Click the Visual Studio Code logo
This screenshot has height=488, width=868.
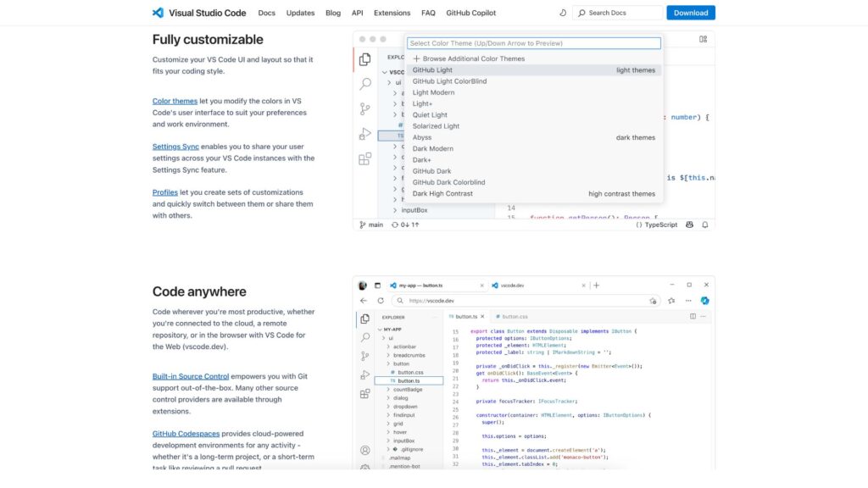[158, 13]
